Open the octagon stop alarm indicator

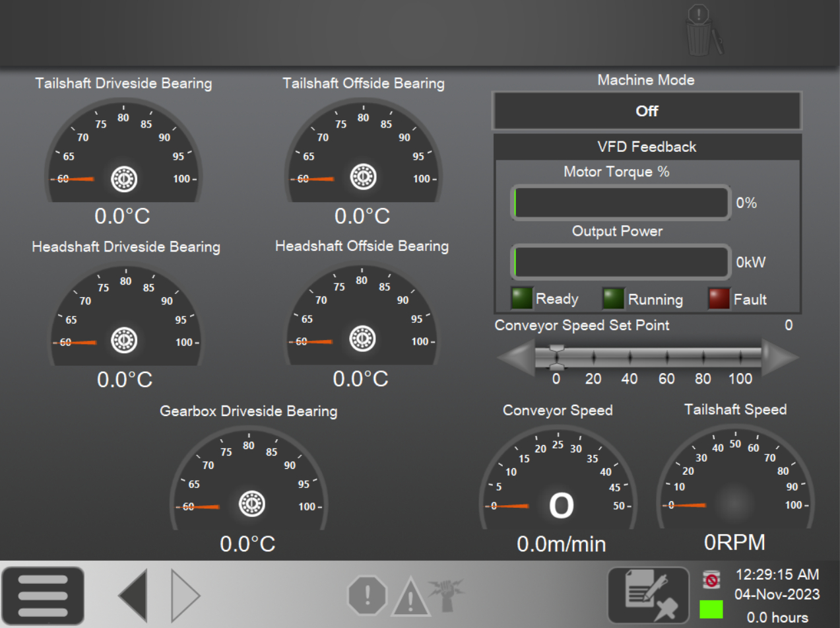click(x=367, y=596)
